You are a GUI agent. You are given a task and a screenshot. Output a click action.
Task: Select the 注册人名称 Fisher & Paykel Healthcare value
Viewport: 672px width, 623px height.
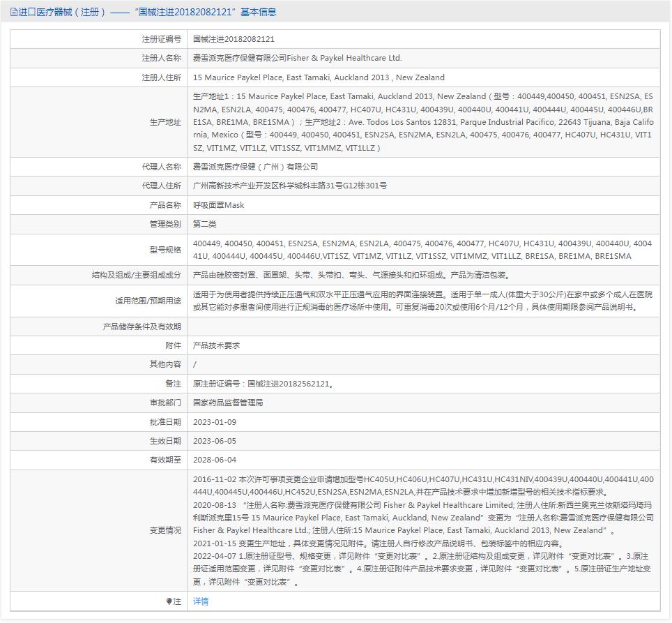click(x=297, y=59)
